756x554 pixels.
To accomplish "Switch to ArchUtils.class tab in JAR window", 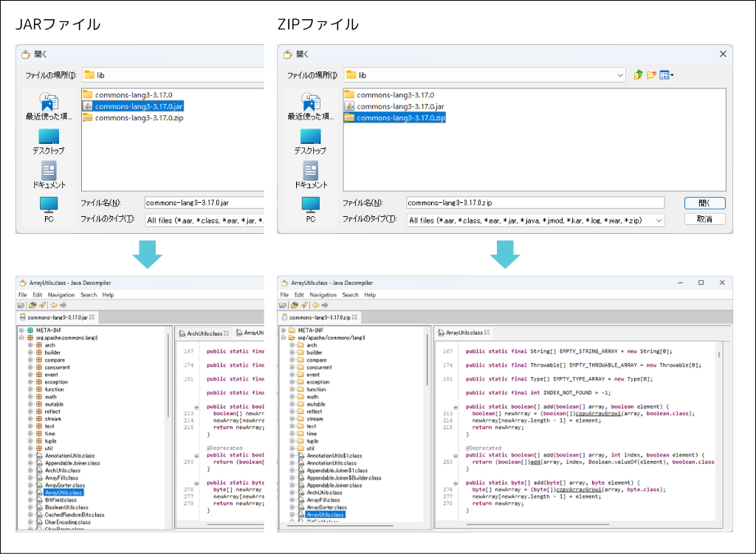I will click(205, 333).
